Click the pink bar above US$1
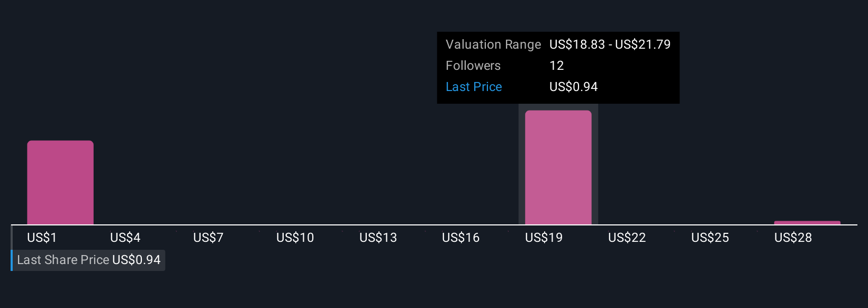Image resolution: width=868 pixels, height=308 pixels. coord(60,183)
